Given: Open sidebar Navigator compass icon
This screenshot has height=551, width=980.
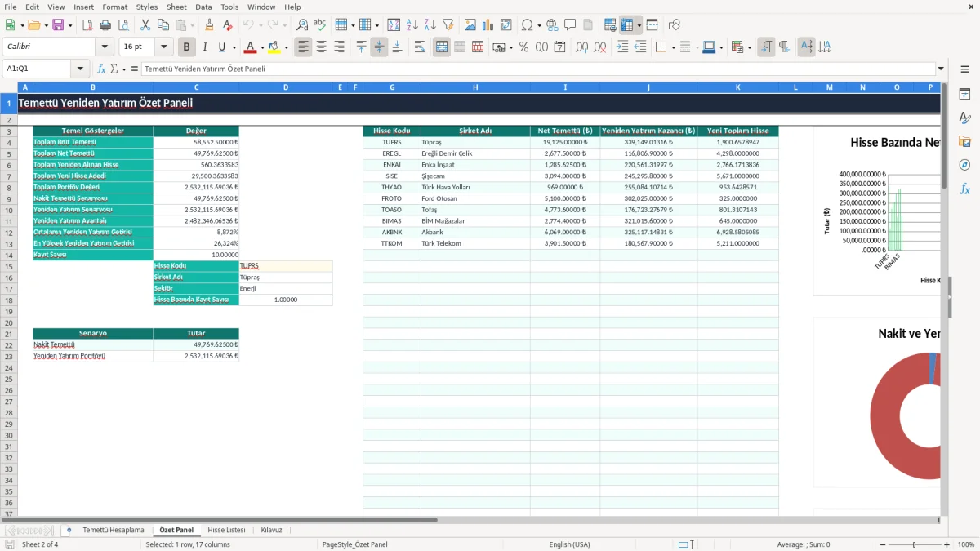Looking at the screenshot, I should pyautogui.click(x=964, y=165).
